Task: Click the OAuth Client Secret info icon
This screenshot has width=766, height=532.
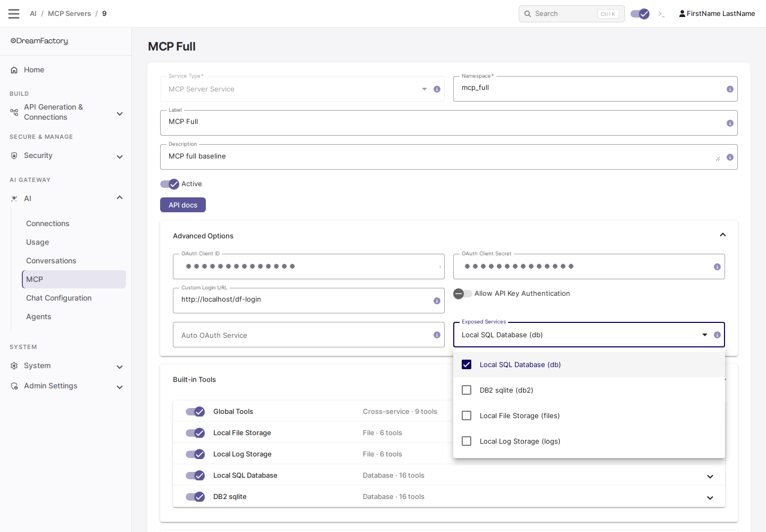Action: click(717, 267)
